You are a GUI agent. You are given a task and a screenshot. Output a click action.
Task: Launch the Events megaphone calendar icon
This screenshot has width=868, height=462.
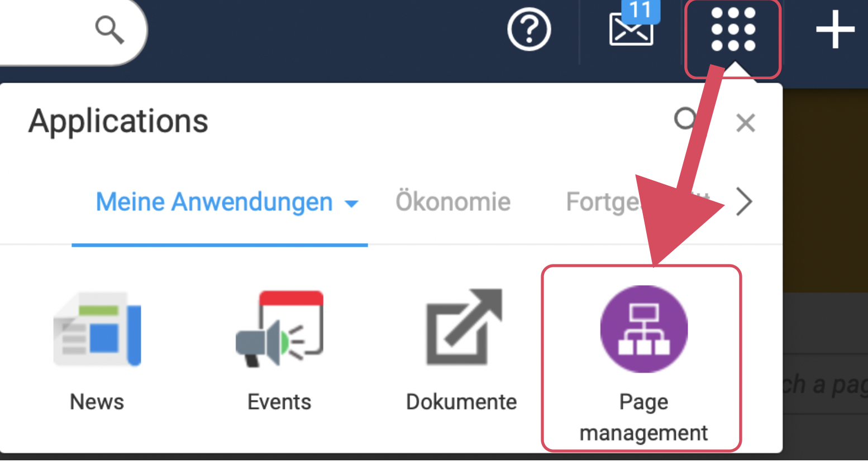pyautogui.click(x=280, y=329)
